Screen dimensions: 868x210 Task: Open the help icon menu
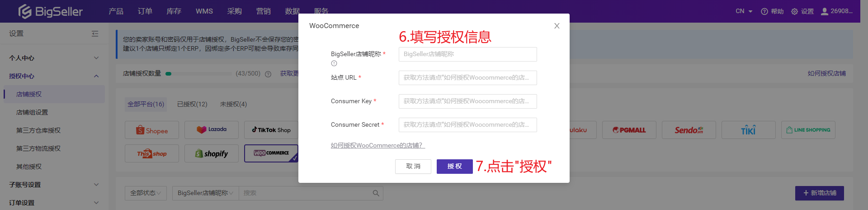click(x=772, y=11)
